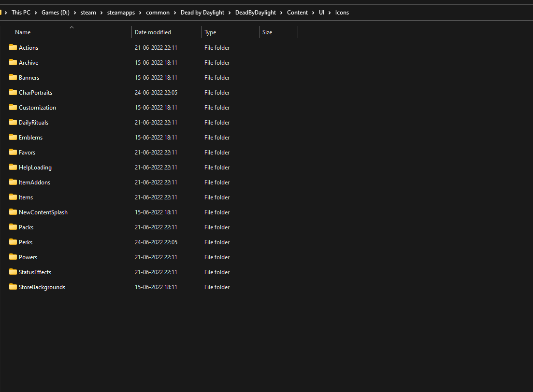
Task: Select the Packs folder icon
Action: coord(13,226)
